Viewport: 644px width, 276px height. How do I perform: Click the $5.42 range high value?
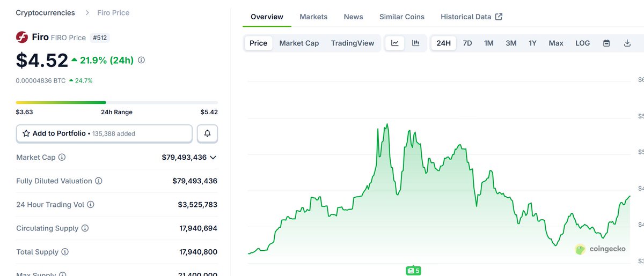[x=209, y=112]
